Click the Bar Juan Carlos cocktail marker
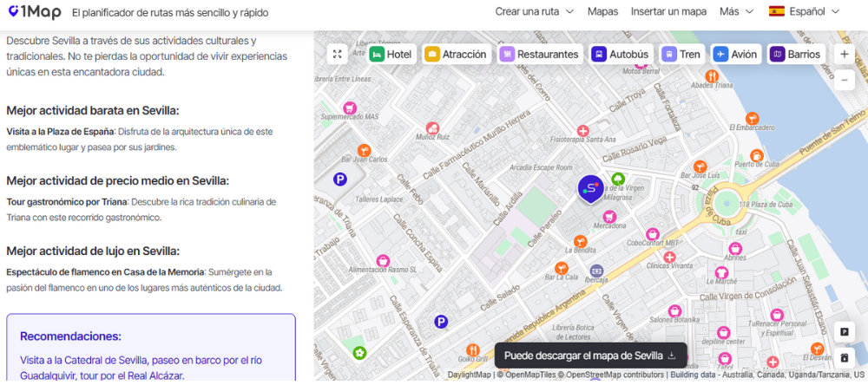Image resolution: width=868 pixels, height=385 pixels. click(364, 150)
